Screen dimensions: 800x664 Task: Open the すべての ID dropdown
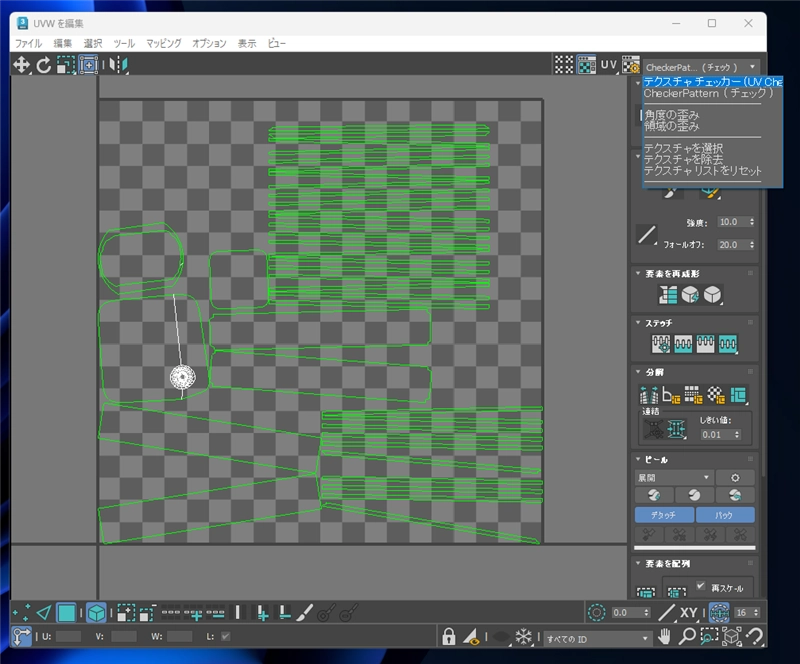597,637
